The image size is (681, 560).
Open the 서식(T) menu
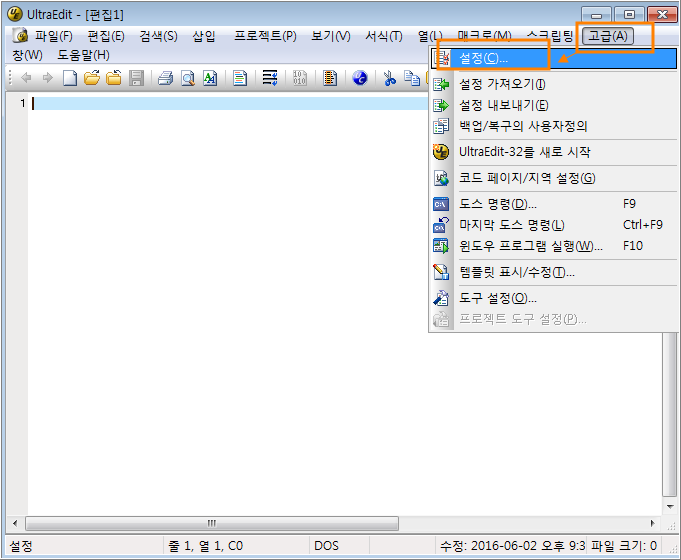pyautogui.click(x=384, y=36)
